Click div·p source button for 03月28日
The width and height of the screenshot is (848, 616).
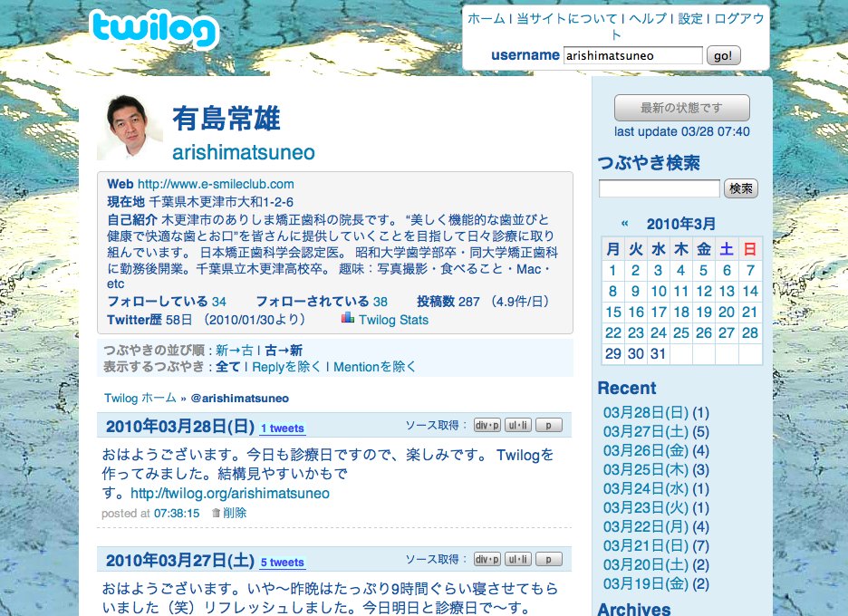[x=487, y=425]
